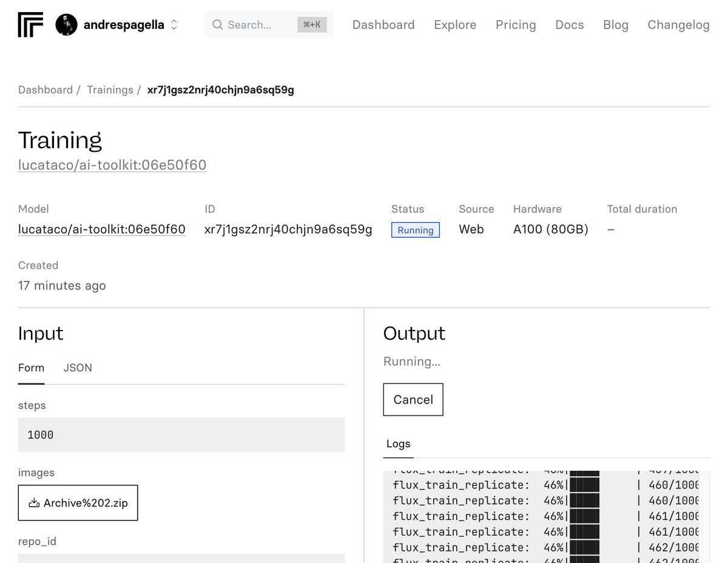Click the Replicate logo icon
The width and height of the screenshot is (728, 563).
[x=30, y=25]
